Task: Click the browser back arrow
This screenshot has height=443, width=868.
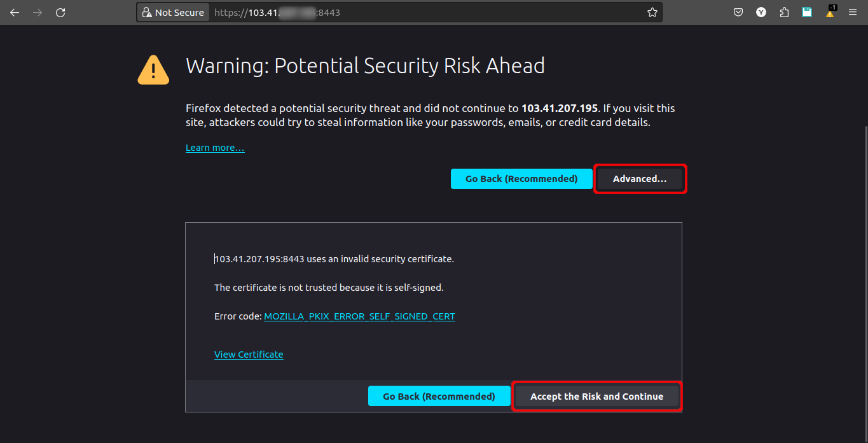Action: click(x=15, y=12)
